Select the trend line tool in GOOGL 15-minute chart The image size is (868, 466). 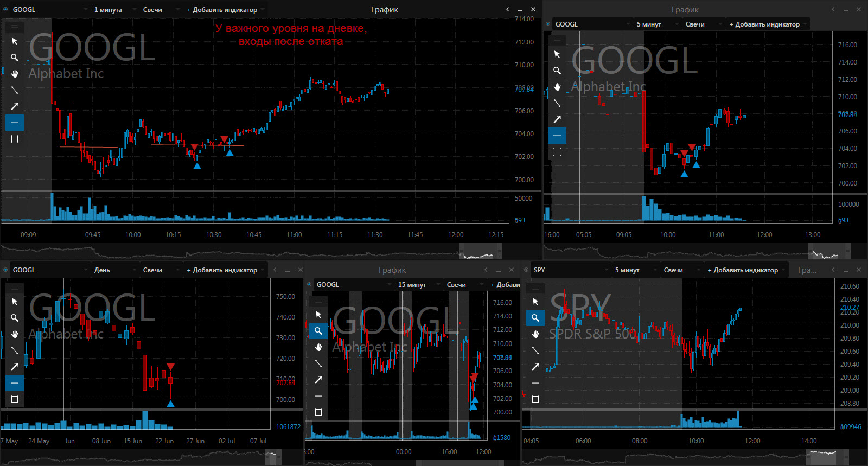tap(318, 363)
